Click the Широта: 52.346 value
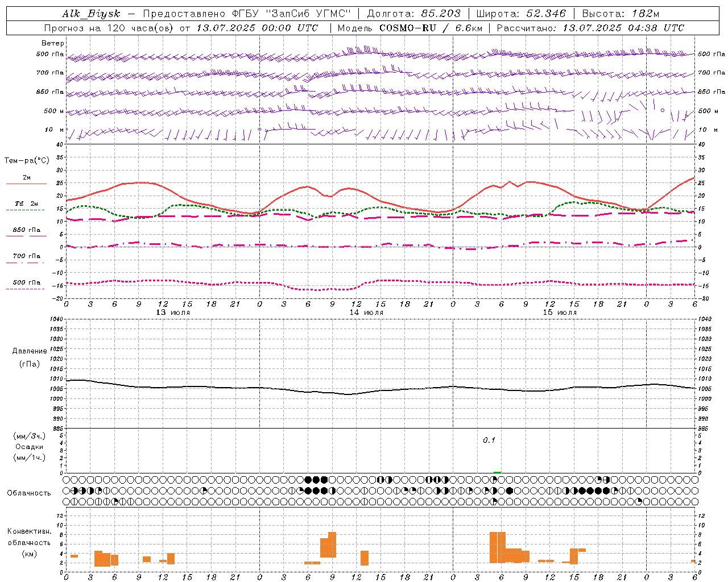Screen dimensions: 728x582 coord(521,14)
